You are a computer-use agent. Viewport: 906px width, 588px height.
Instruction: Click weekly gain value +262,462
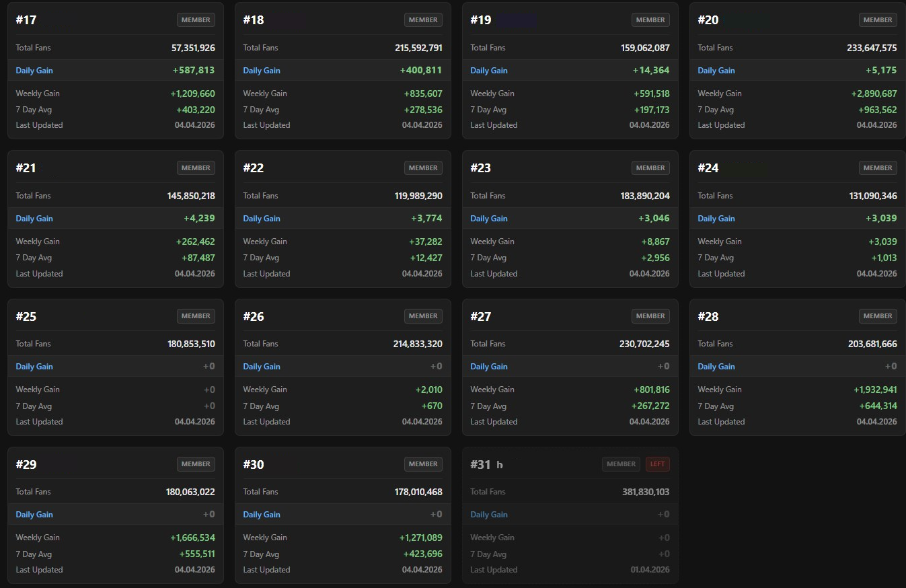[x=196, y=242]
